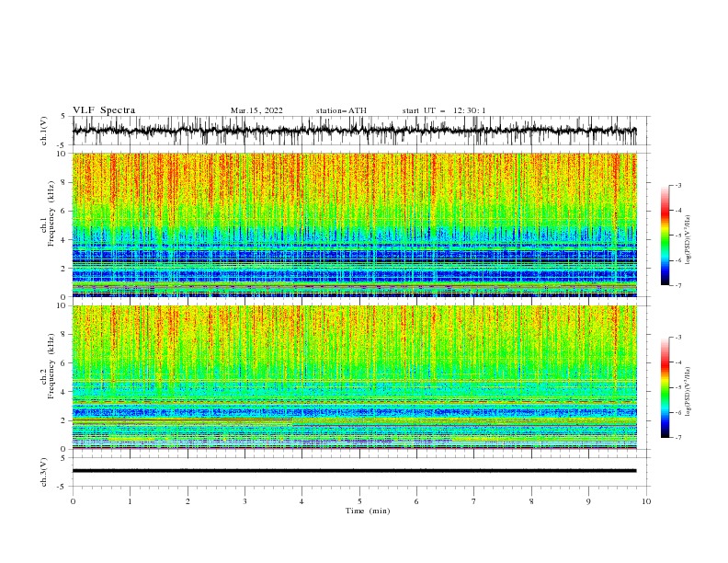Click the "-3" label on ch.2 colorbar
Screen dimensions: 728x563
(677, 338)
